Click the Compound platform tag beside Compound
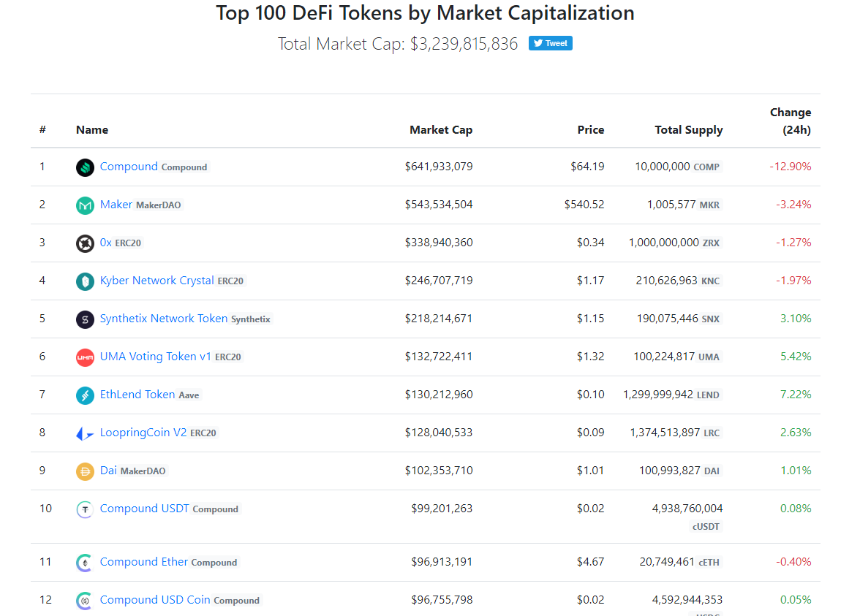The image size is (860, 616). point(184,167)
